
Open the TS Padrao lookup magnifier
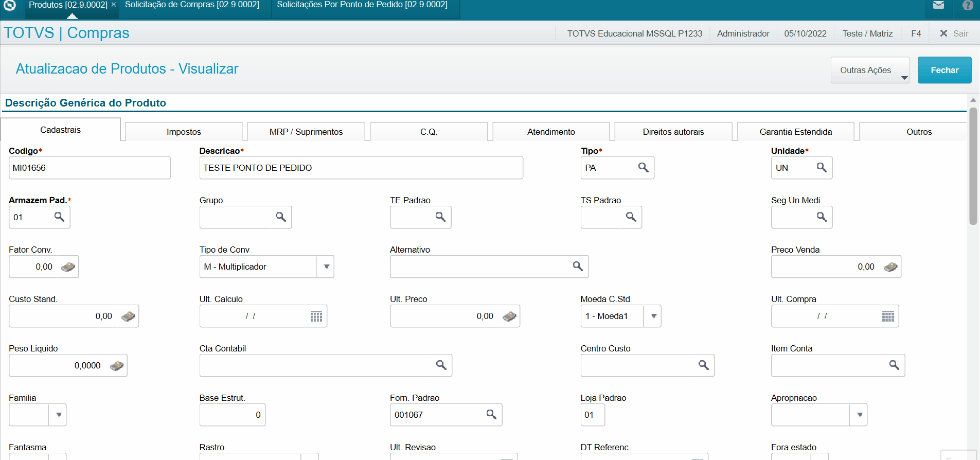point(631,217)
